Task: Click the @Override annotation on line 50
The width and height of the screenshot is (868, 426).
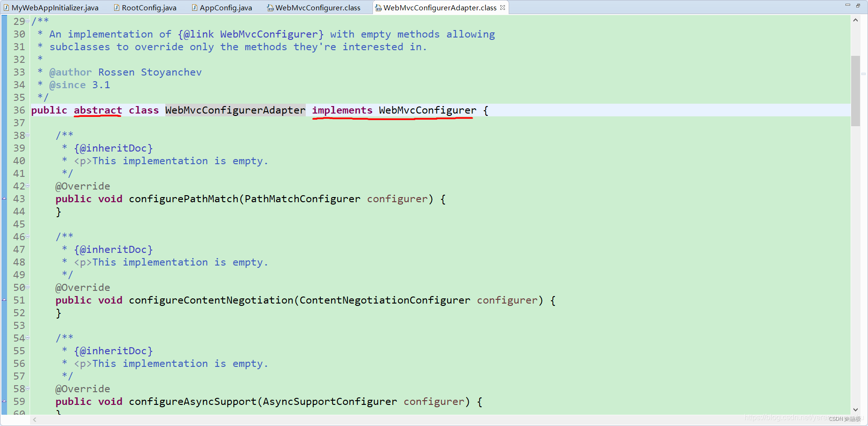Action: click(83, 288)
